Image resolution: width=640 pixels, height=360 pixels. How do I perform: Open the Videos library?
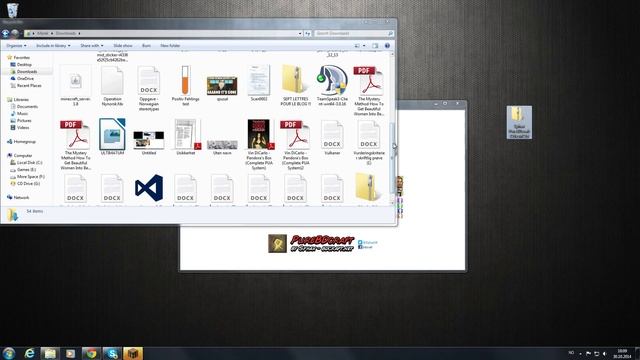pyautogui.click(x=23, y=127)
